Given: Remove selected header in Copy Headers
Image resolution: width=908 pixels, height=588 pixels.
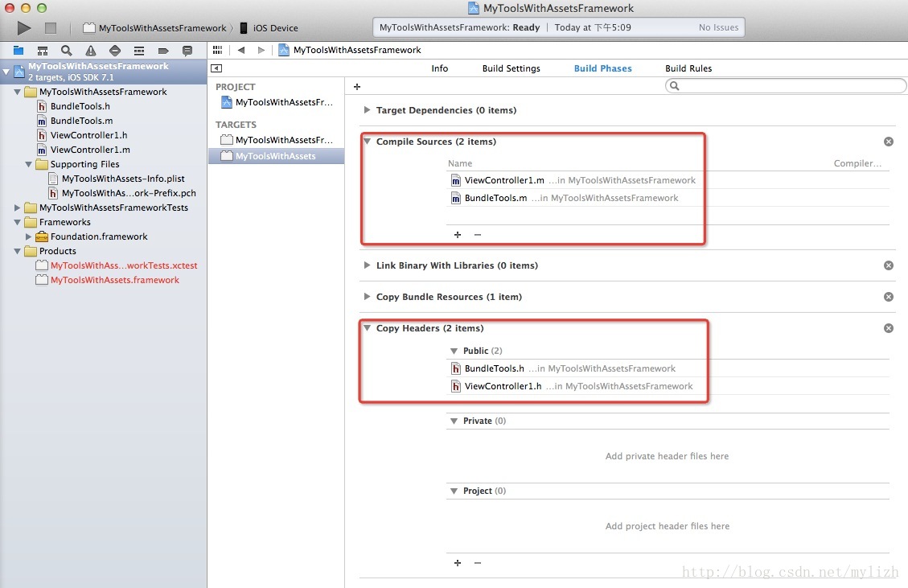Looking at the screenshot, I should [x=478, y=563].
